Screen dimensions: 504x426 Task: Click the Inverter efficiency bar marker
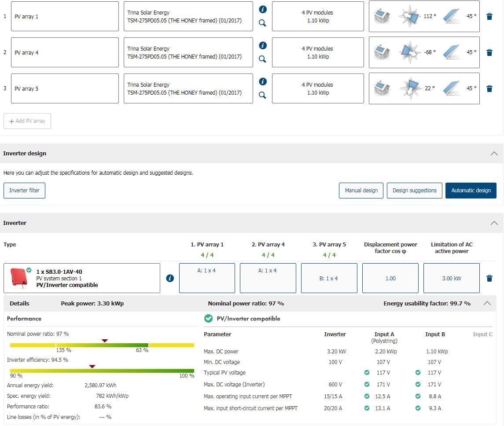tap(92, 366)
